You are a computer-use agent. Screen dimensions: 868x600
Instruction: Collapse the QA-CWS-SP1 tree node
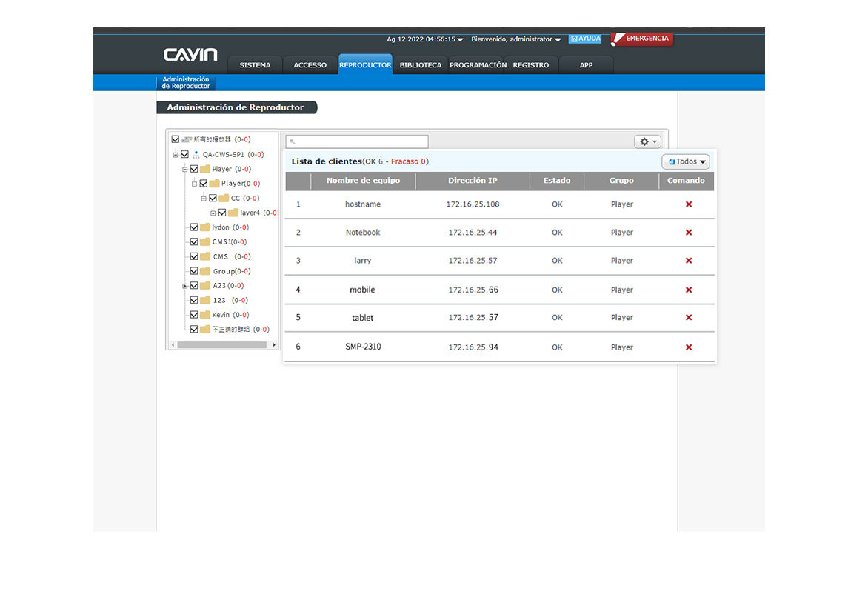point(176,155)
